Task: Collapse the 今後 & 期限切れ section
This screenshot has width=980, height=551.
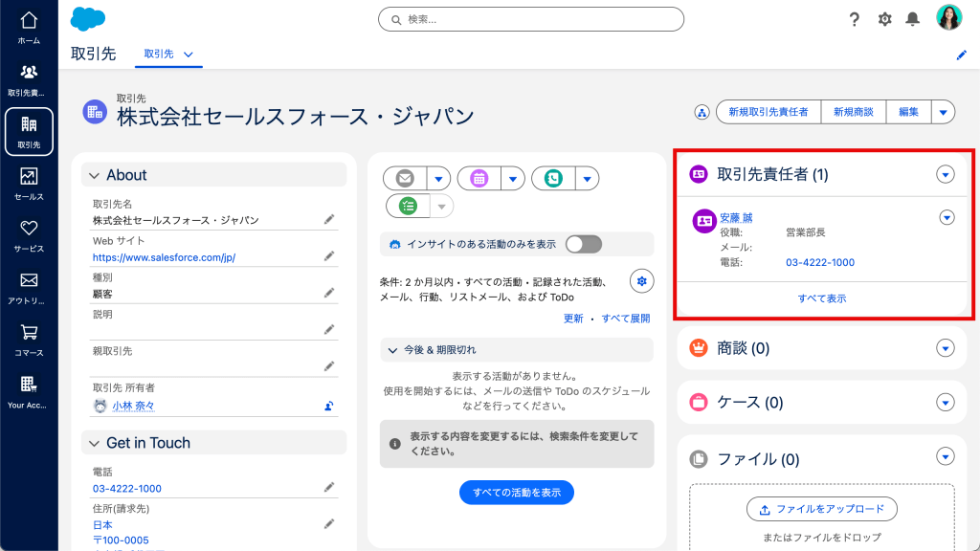Action: point(392,350)
